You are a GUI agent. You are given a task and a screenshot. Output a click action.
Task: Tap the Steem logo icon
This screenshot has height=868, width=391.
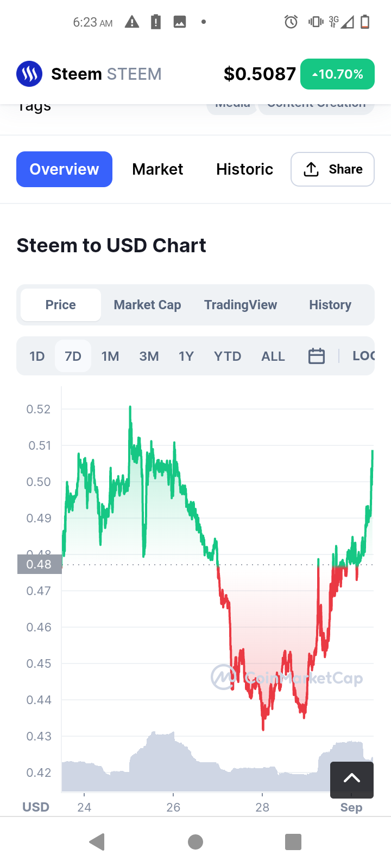29,74
